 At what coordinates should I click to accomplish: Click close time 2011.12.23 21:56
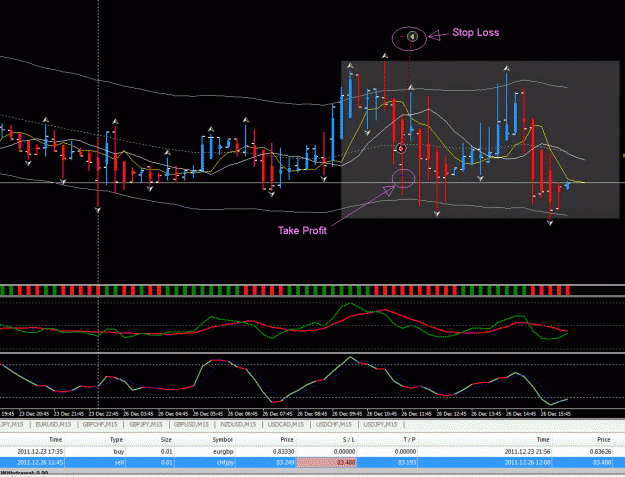[527, 452]
